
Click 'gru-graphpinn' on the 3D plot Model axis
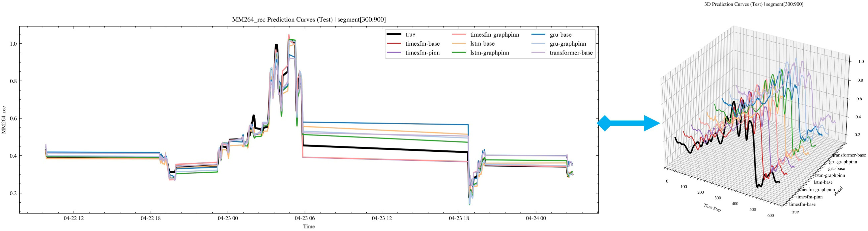pos(843,162)
